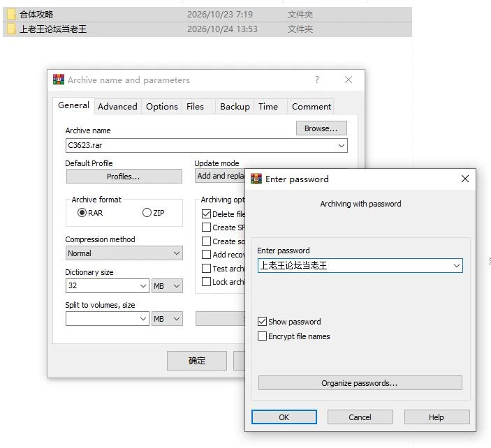The image size is (491, 448).
Task: Close the Archive name and parameters dialog
Action: tap(349, 80)
